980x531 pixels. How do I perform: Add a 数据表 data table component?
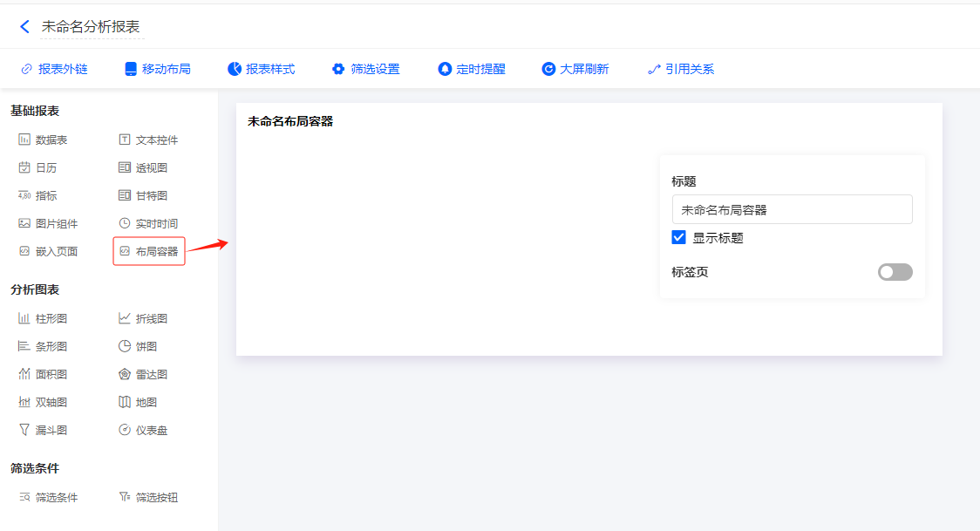coord(44,140)
